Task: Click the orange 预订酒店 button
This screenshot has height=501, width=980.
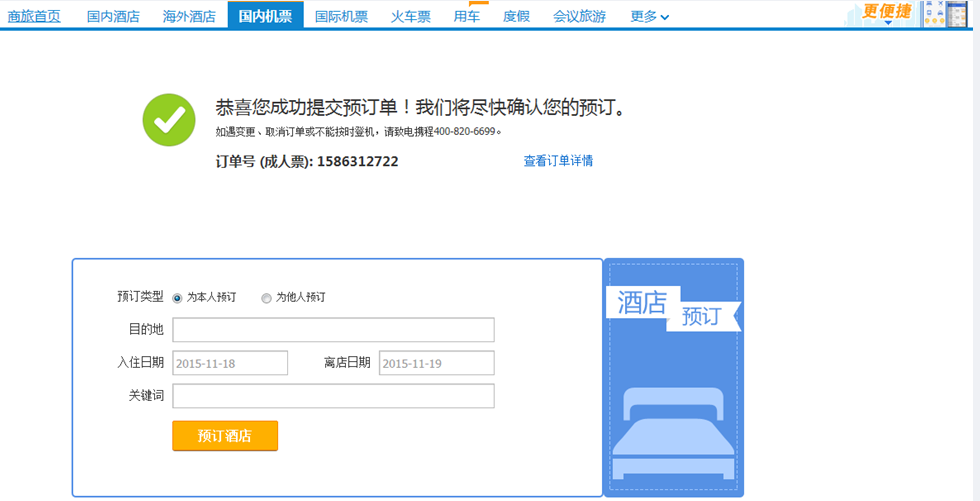Action: point(225,435)
